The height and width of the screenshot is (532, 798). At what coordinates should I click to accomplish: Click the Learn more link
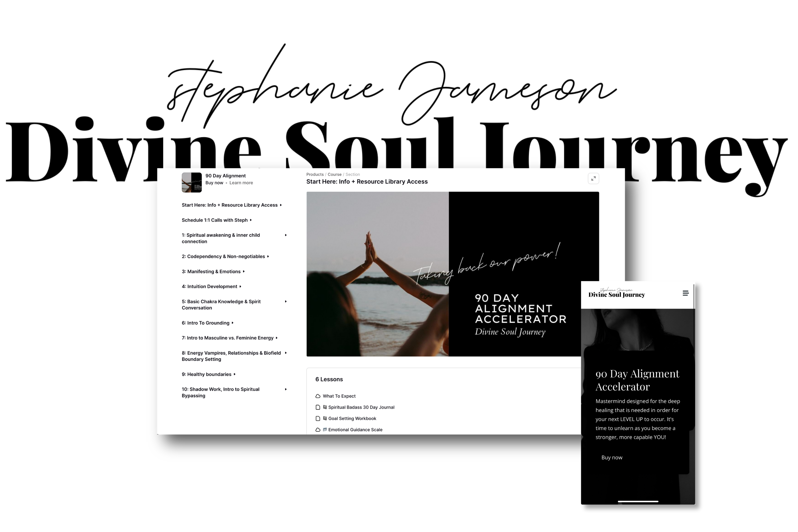coord(241,182)
